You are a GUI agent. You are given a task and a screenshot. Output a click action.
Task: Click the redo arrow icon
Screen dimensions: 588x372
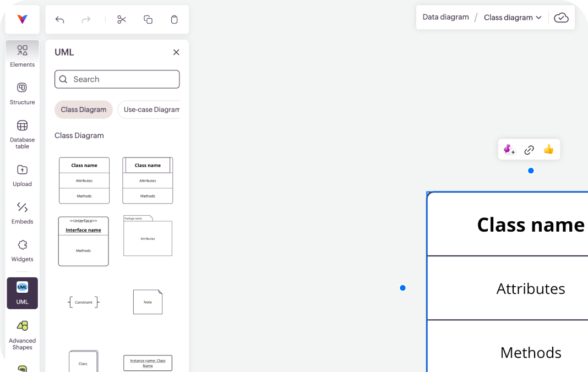pos(86,19)
